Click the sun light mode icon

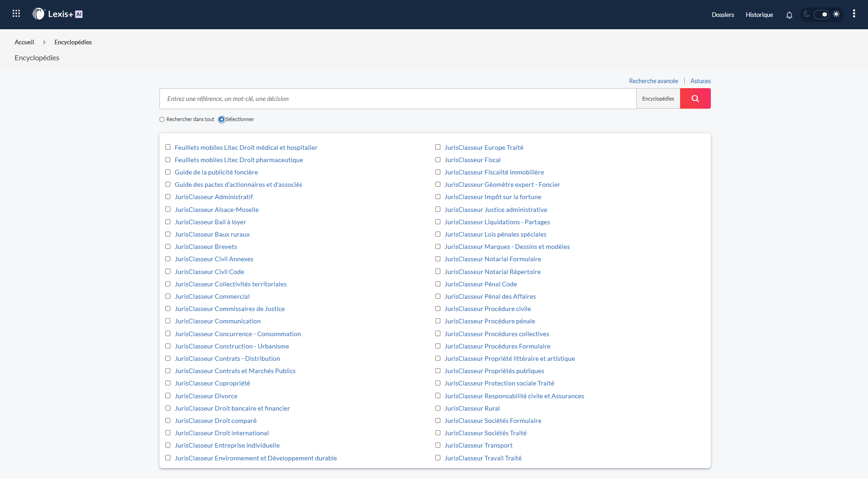[x=836, y=14]
